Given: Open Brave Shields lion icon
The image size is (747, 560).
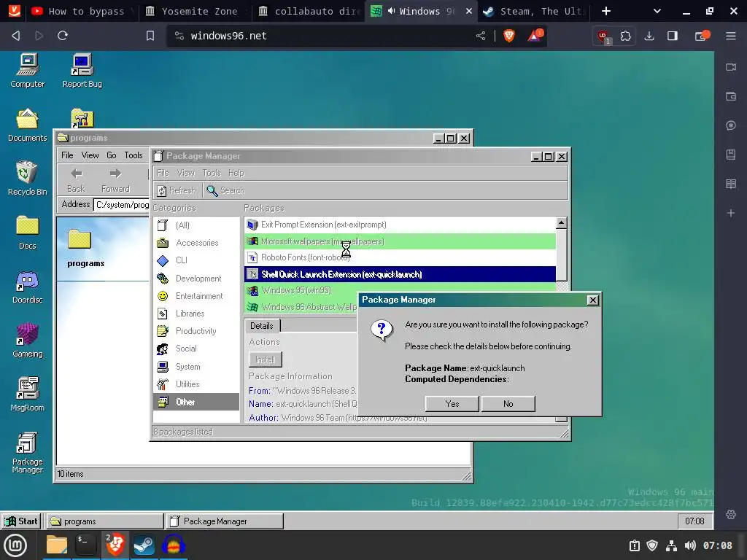Looking at the screenshot, I should [508, 36].
